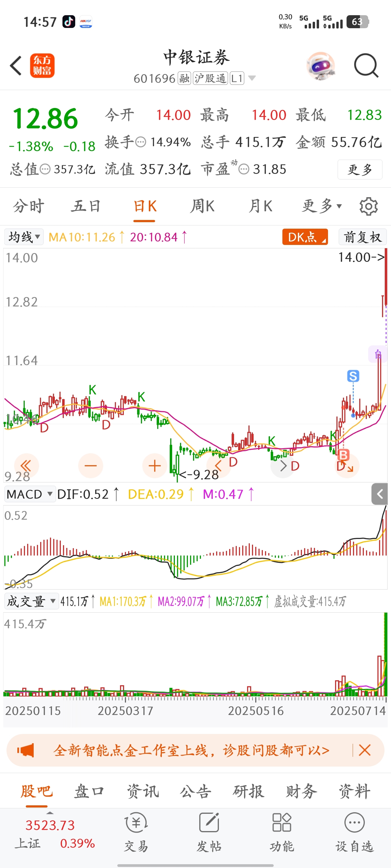Tap the 总值 info bubble icon
391x868 pixels.
pos(45,169)
